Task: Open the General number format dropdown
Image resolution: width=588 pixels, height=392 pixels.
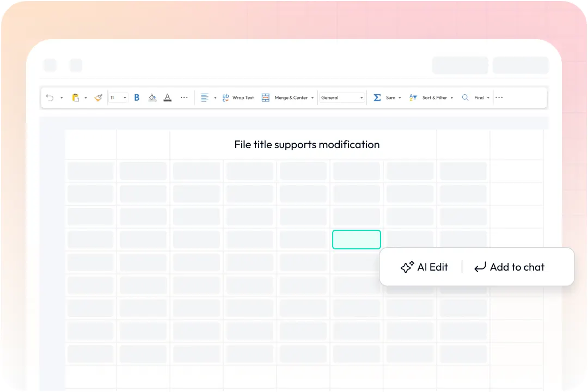Action: coord(342,98)
